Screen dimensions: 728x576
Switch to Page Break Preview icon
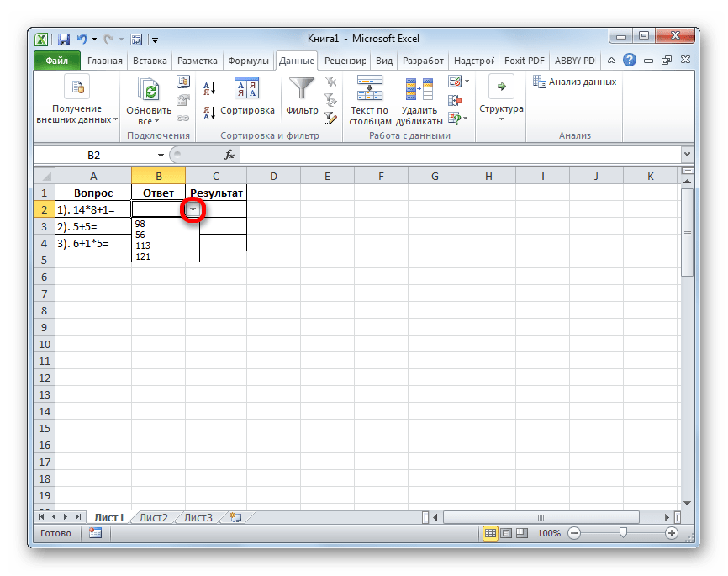coord(522,533)
